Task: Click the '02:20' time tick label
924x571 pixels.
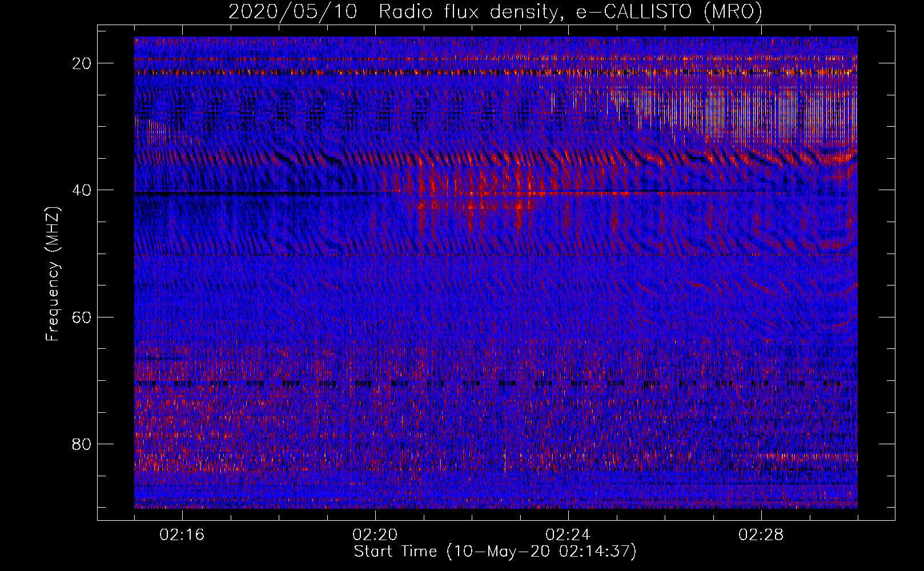Action: click(x=375, y=535)
